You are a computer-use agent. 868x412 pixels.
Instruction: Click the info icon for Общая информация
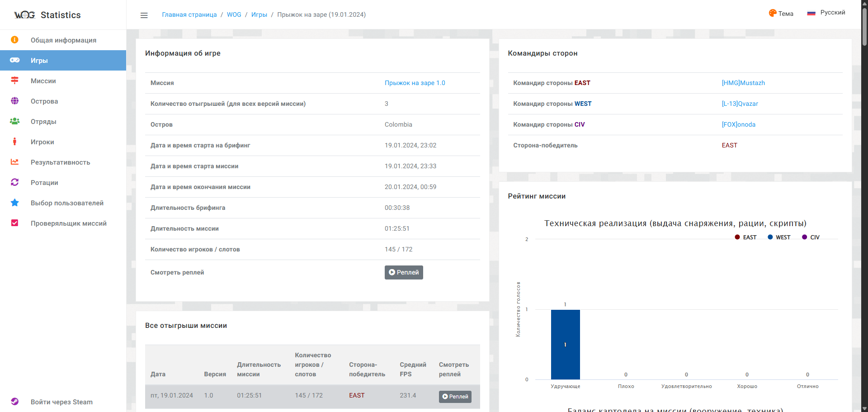pyautogui.click(x=14, y=40)
